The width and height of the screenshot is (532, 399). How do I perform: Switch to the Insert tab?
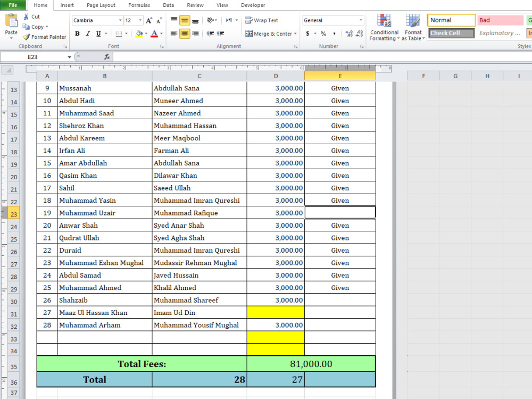point(67,5)
